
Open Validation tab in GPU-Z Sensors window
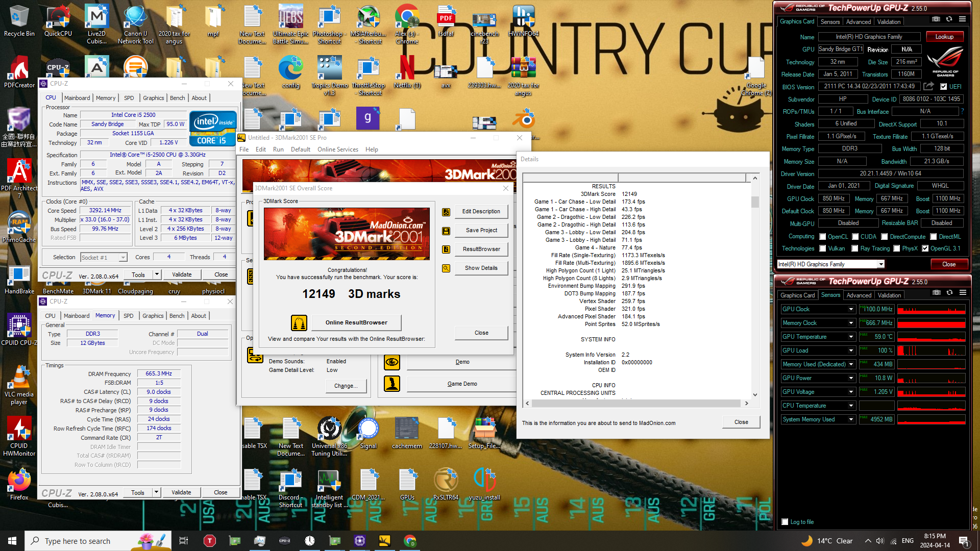pyautogui.click(x=890, y=295)
